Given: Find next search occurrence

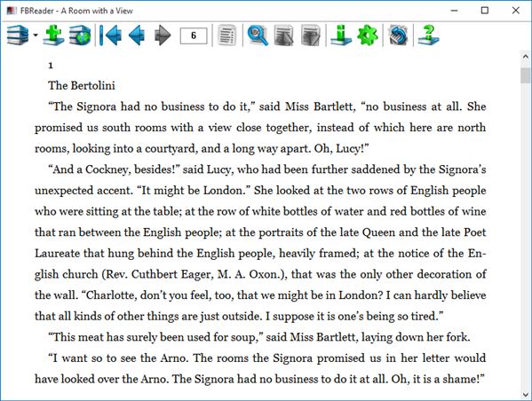Looking at the screenshot, I should click(311, 35).
